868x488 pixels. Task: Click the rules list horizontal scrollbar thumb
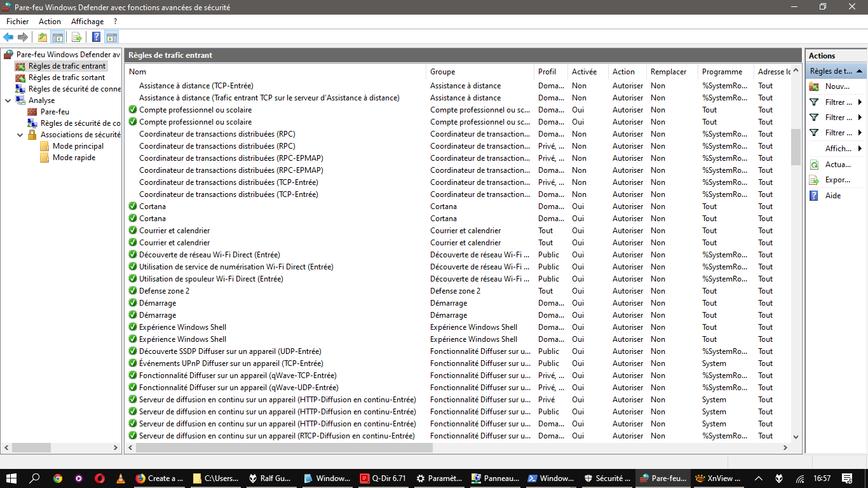click(284, 447)
